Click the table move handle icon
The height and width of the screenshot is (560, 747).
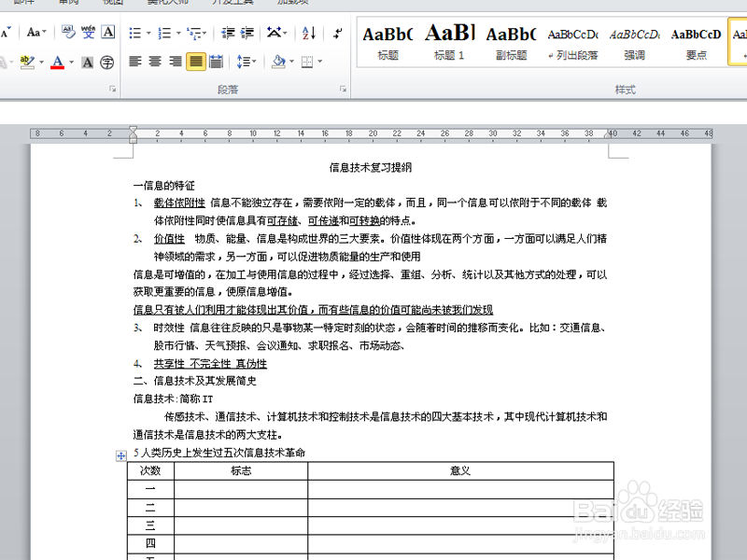(121, 456)
